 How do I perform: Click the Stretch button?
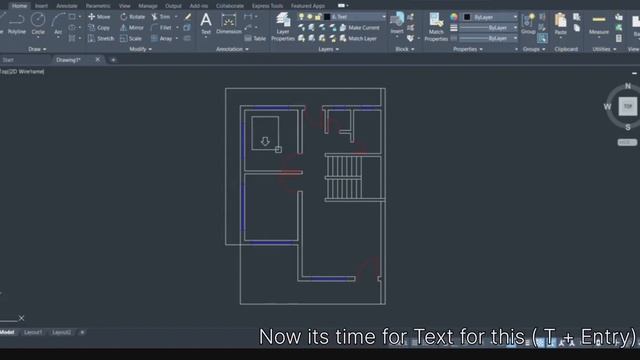(x=101, y=38)
